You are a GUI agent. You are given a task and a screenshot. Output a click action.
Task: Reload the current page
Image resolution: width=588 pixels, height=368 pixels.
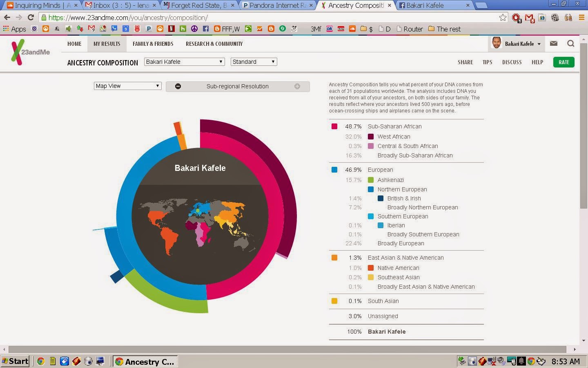coord(31,18)
